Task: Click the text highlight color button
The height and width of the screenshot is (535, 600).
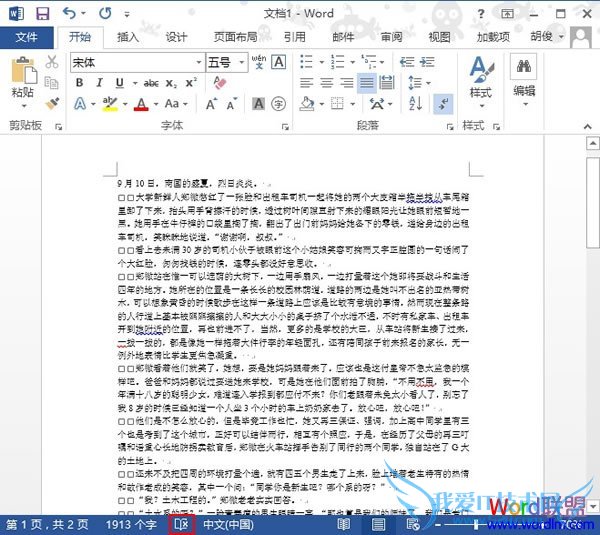Action: pos(107,104)
